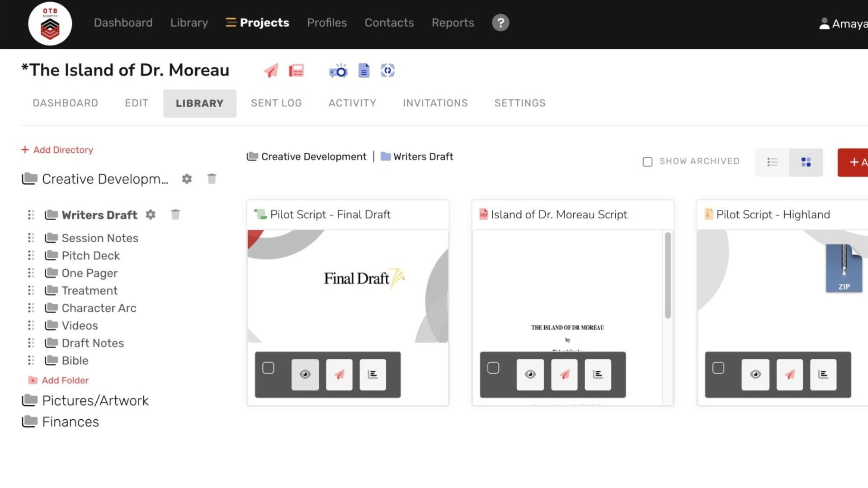Preview Pilot Script - Highland with eye icon
The width and height of the screenshot is (868, 488).
[755, 374]
